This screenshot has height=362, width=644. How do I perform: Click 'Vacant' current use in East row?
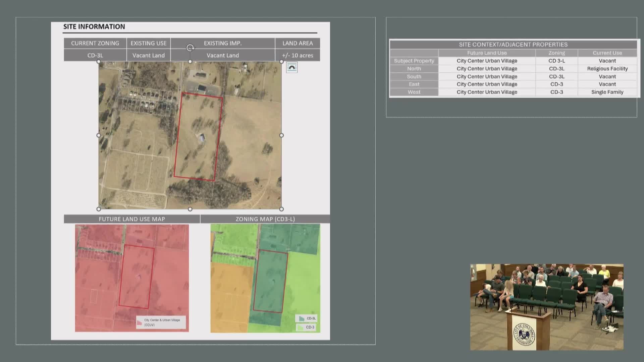(607, 84)
